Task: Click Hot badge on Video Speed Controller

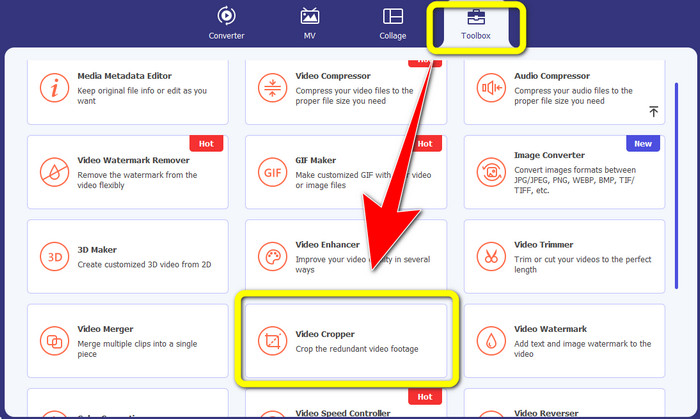Action: point(425,397)
